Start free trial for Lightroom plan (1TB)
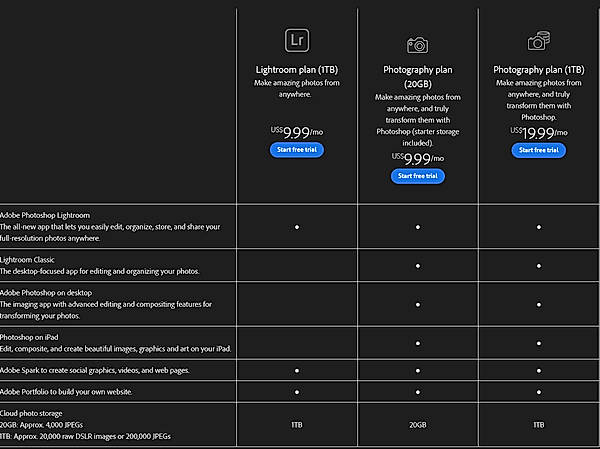The image size is (600, 449). 296,150
